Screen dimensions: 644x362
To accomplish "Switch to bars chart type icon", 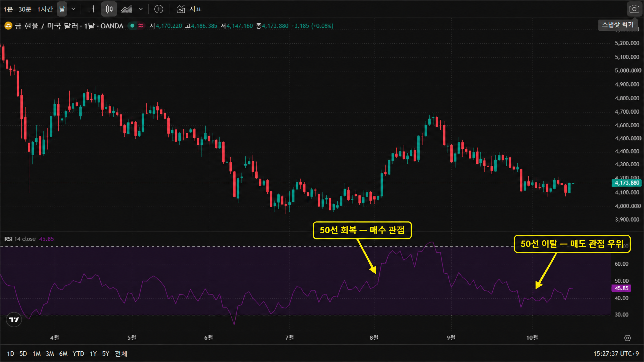I will click(x=92, y=9).
